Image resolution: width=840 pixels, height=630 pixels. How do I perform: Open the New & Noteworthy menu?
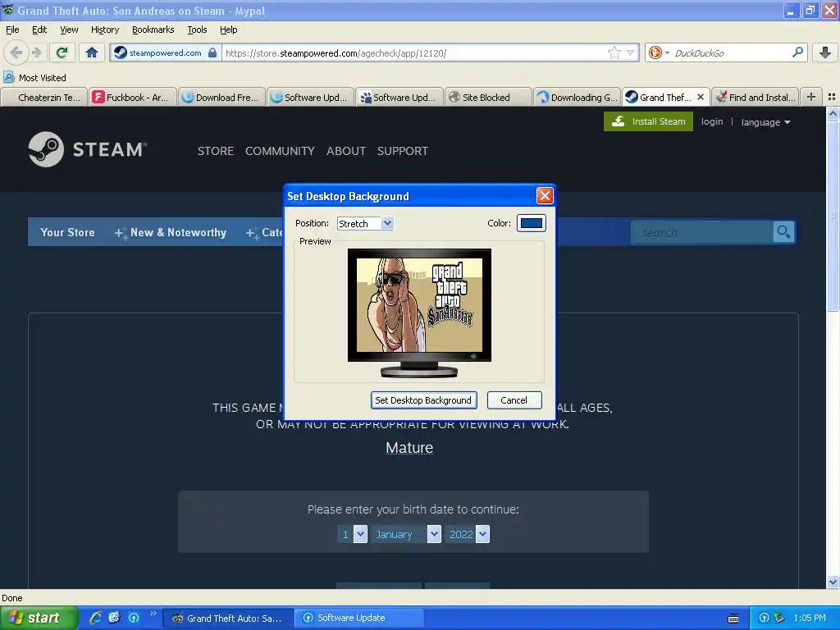171,232
